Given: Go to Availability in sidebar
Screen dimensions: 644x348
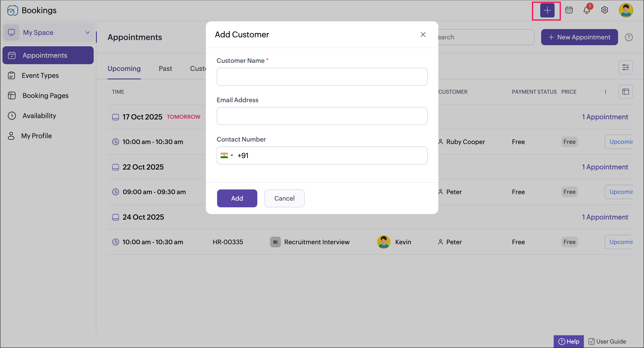Looking at the screenshot, I should pos(39,116).
